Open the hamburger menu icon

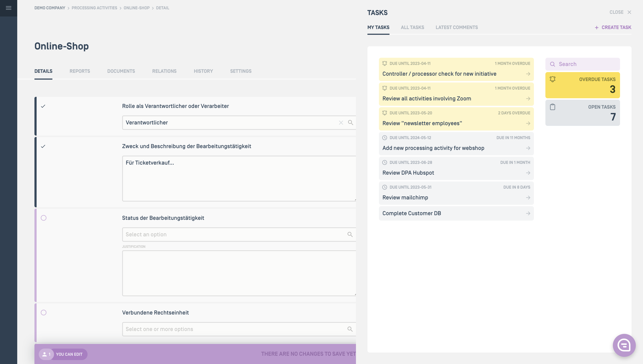[8, 8]
